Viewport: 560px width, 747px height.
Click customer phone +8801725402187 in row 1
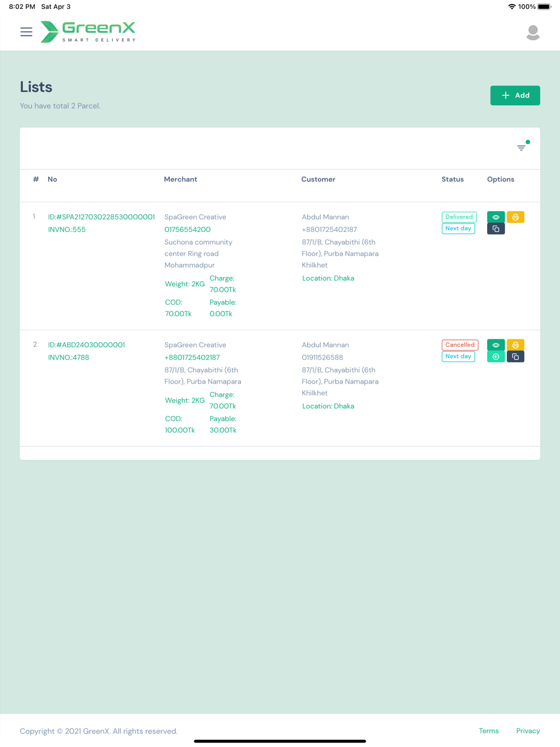[329, 230]
